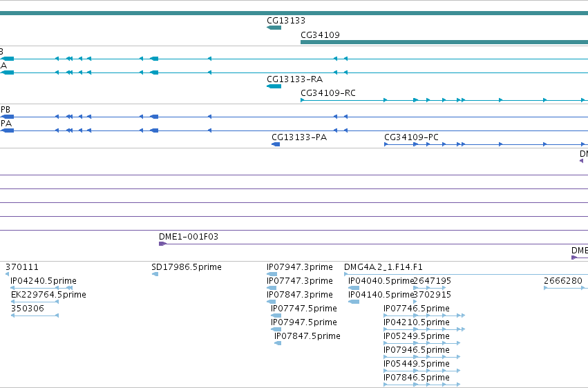Click the IP07847.5prime label
588x388 pixels.
pyautogui.click(x=307, y=336)
